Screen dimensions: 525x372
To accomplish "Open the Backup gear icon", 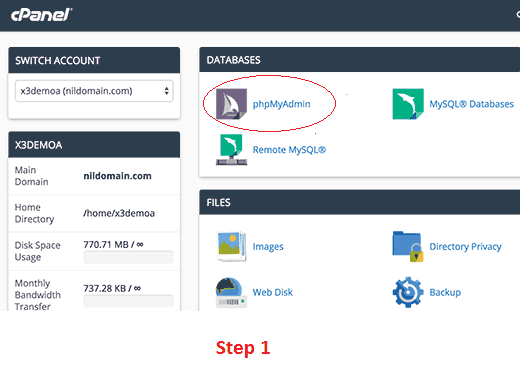I will [x=408, y=292].
